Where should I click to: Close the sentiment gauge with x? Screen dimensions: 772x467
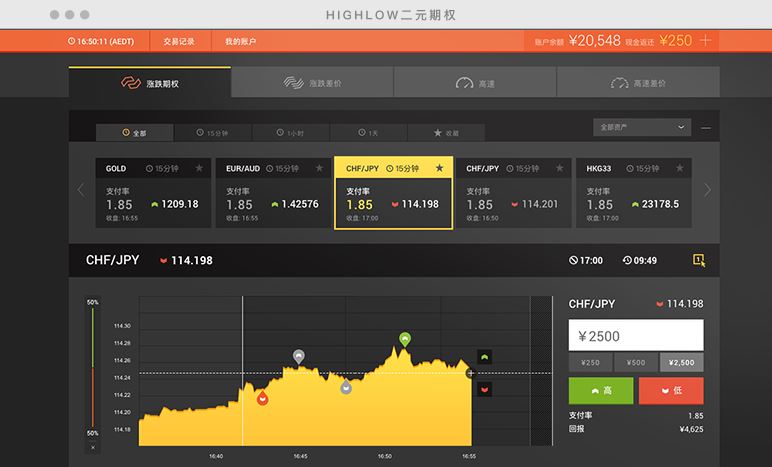[93, 447]
